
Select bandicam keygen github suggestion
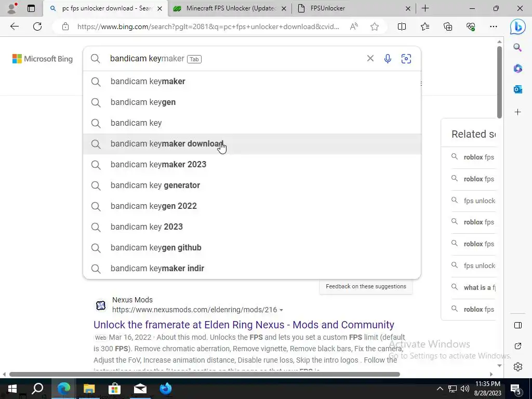point(252,248)
